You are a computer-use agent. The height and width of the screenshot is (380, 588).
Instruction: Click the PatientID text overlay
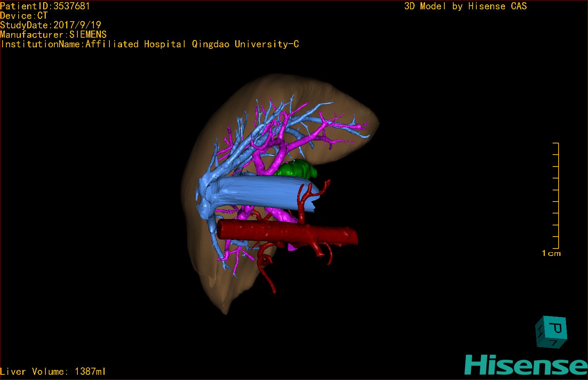tap(45, 6)
